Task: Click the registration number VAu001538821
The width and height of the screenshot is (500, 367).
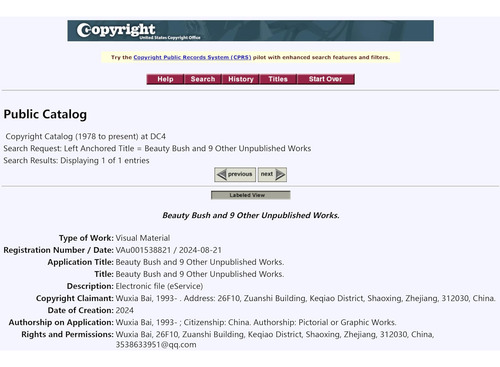Action: 143,250
